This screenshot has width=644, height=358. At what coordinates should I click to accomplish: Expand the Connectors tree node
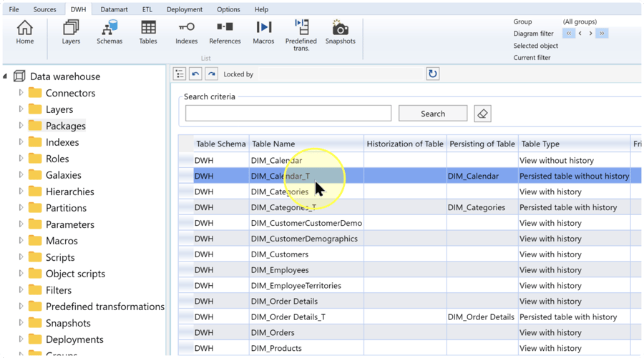point(21,93)
